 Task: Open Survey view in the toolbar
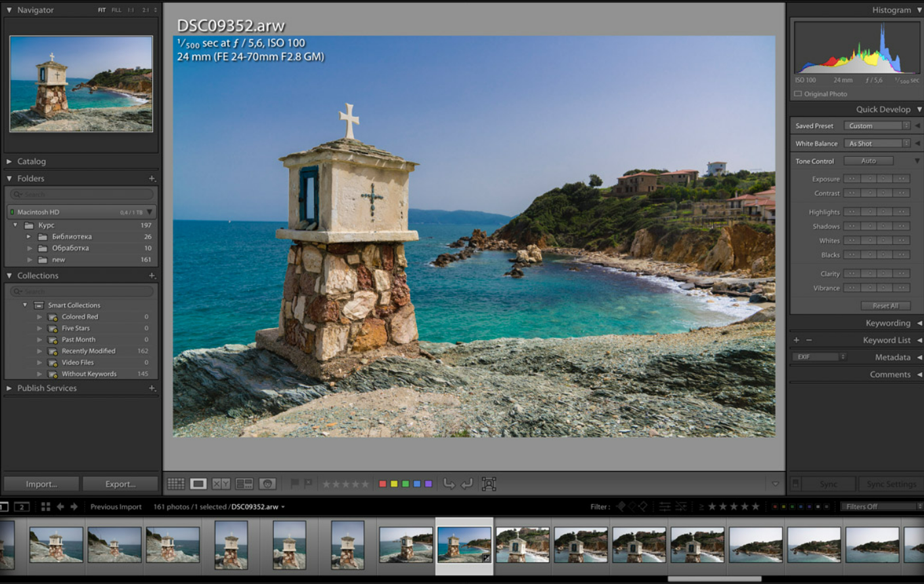[x=244, y=484]
